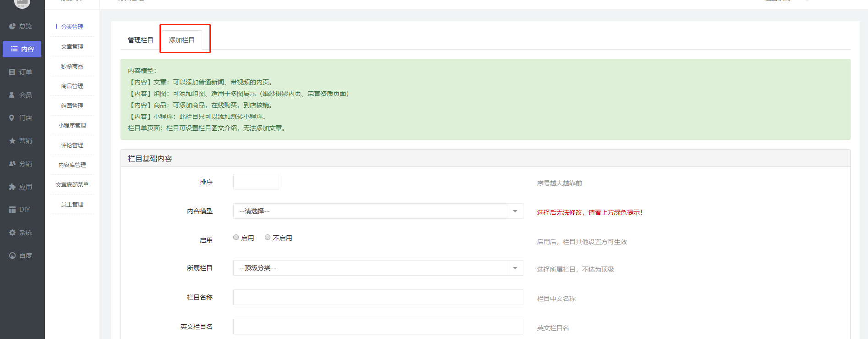Click the 栏目基础内容 panel heading
Viewport: 868px width, 339px height.
(150, 158)
